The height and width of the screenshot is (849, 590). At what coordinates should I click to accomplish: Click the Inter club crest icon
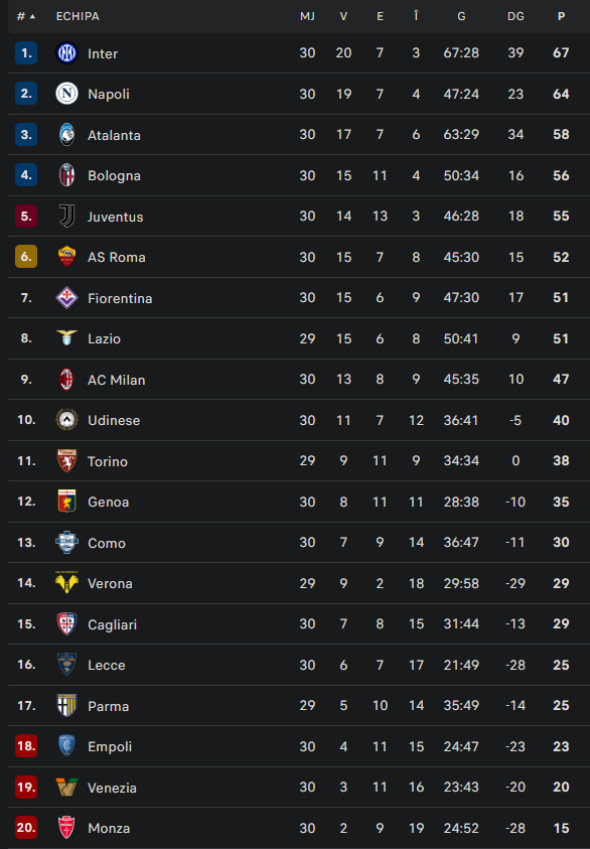click(67, 53)
